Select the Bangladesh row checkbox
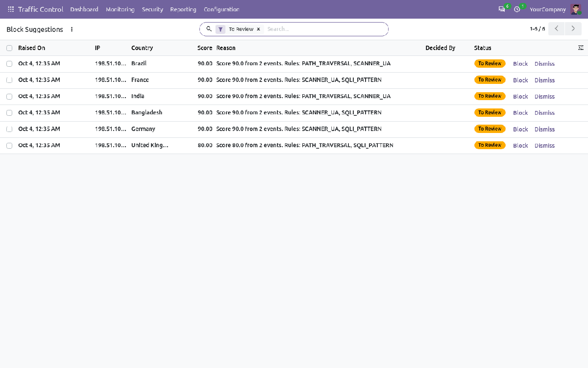 pyautogui.click(x=9, y=113)
